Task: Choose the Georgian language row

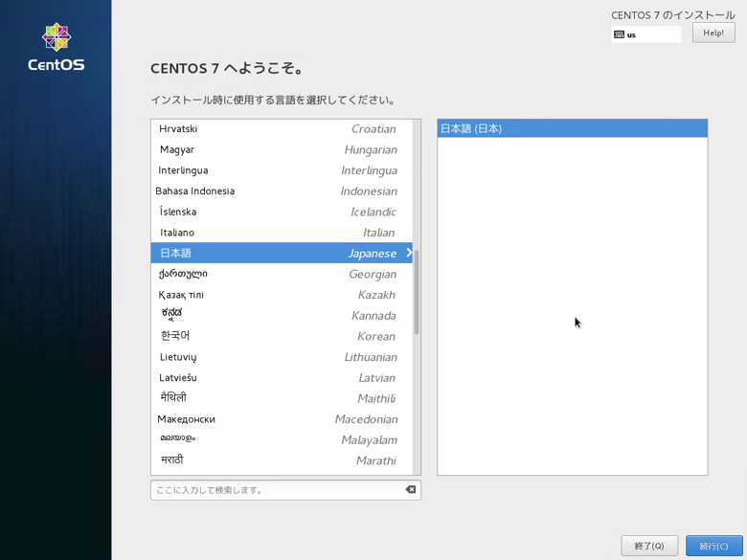Action: click(282, 274)
